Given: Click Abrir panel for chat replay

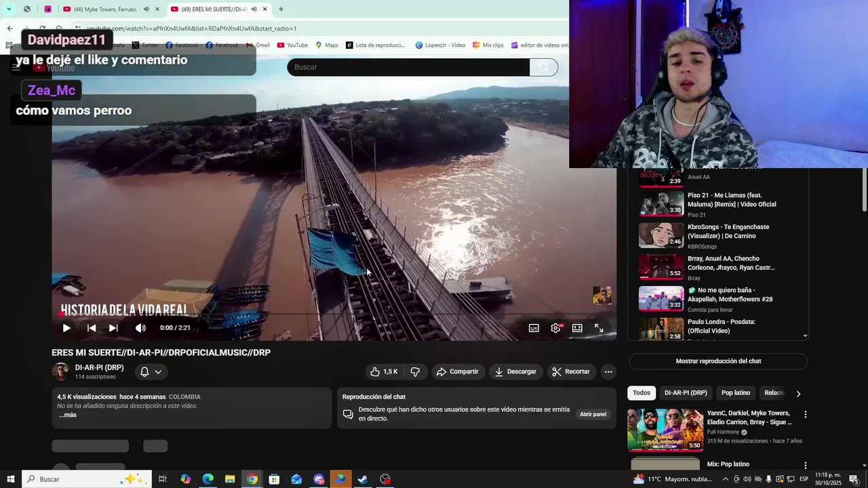Looking at the screenshot, I should [593, 414].
